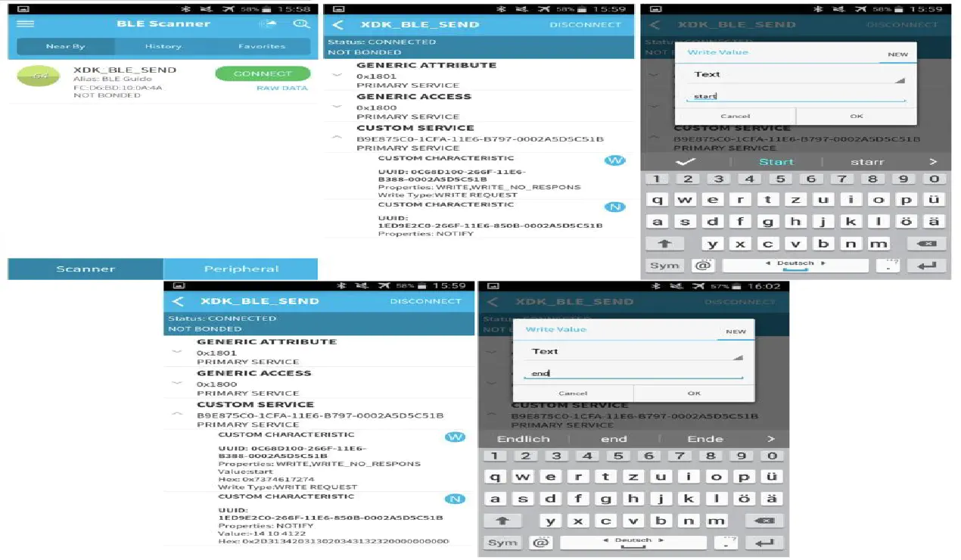The height and width of the screenshot is (560, 961).
Task: Tap the more-suggestions arrow after 'Ende'
Action: pos(771,439)
